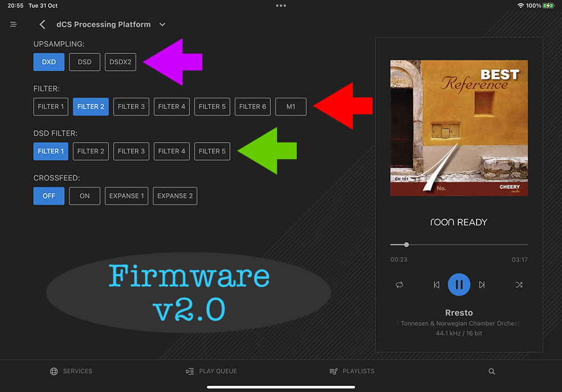Select DSDX2 upsampling
562x392 pixels.
tap(120, 62)
